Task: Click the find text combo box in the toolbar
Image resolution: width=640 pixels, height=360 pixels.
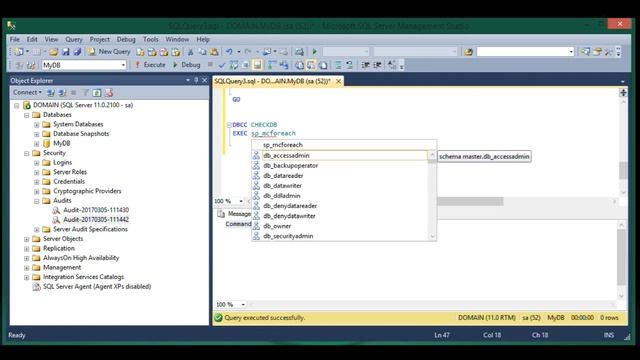Action: [x=525, y=52]
